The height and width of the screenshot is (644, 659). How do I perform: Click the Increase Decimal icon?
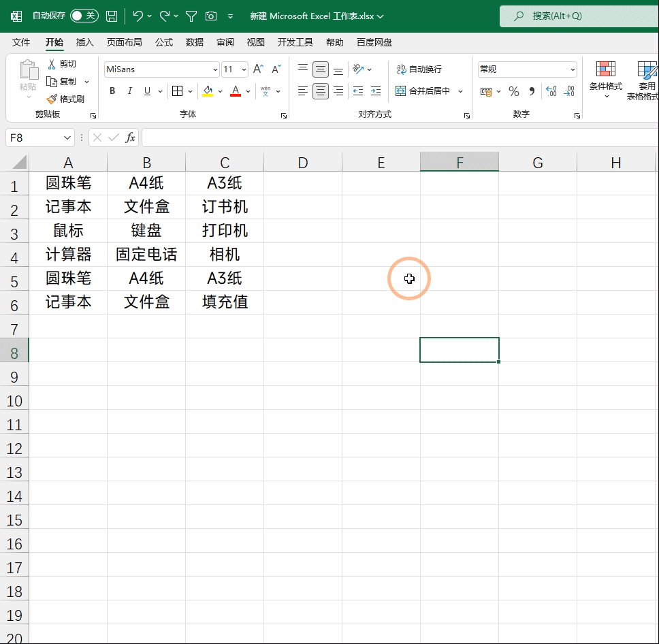click(x=551, y=91)
